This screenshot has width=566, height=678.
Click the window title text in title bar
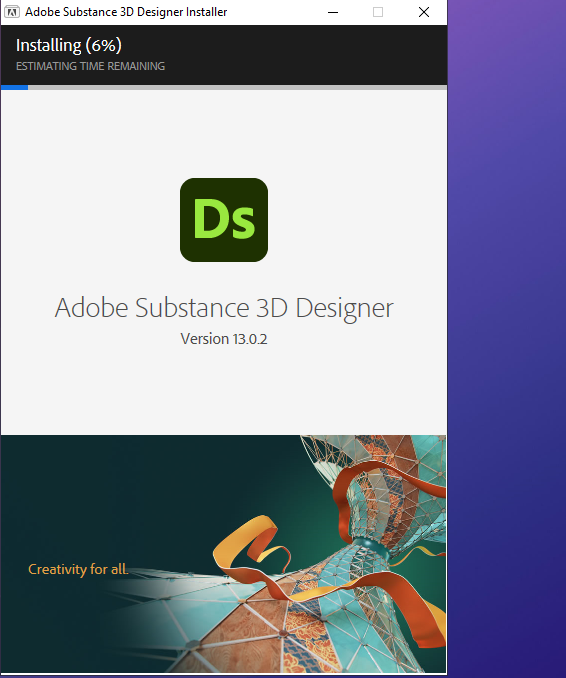126,12
